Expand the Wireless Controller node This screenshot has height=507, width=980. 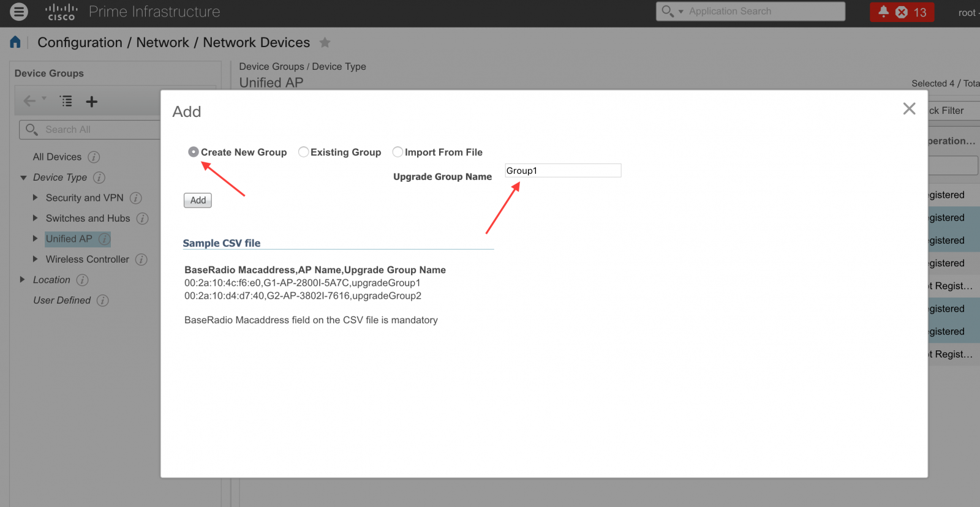pyautogui.click(x=35, y=259)
